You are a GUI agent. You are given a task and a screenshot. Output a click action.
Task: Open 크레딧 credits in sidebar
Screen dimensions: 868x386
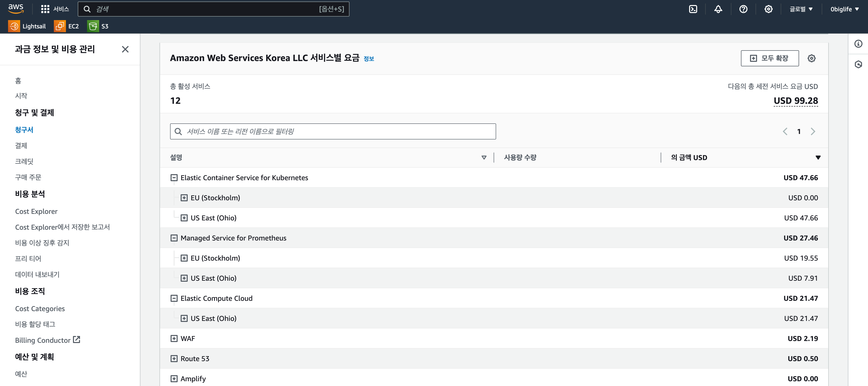(24, 162)
